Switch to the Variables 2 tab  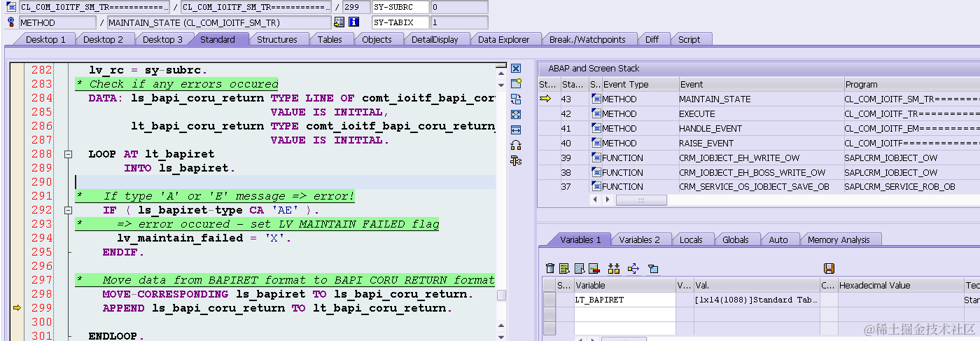pyautogui.click(x=639, y=239)
